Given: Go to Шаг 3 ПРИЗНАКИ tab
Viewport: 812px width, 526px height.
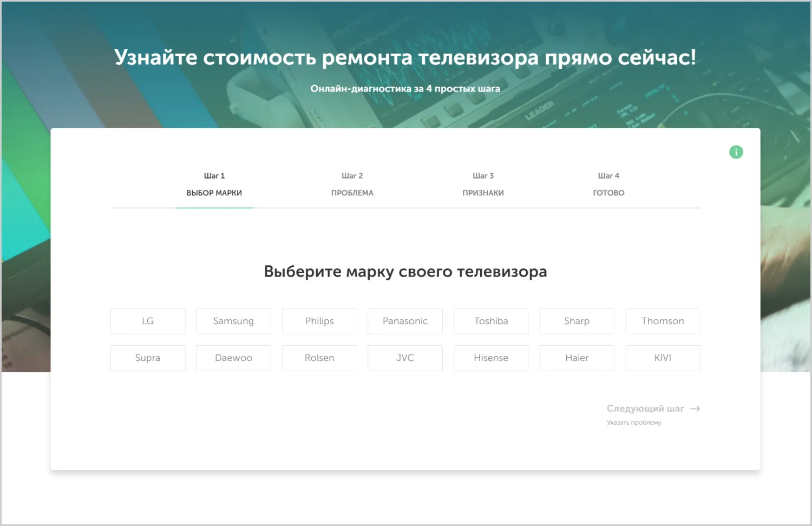Looking at the screenshot, I should (483, 185).
